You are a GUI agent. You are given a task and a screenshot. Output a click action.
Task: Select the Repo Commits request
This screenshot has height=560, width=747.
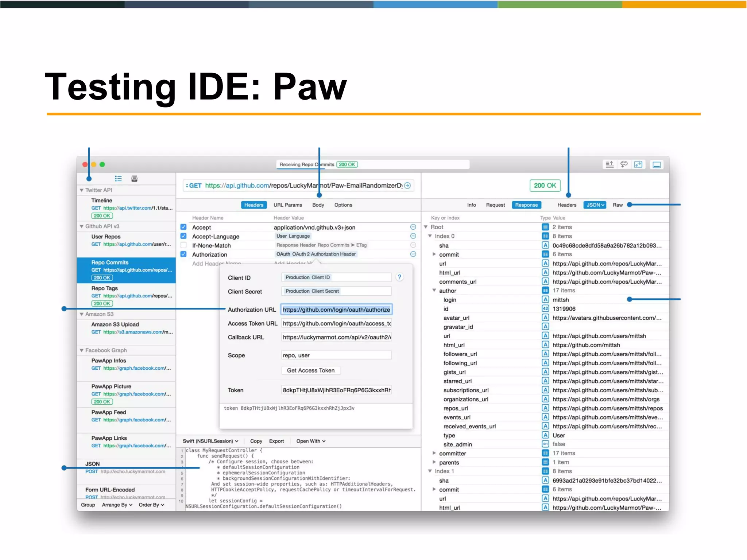126,270
